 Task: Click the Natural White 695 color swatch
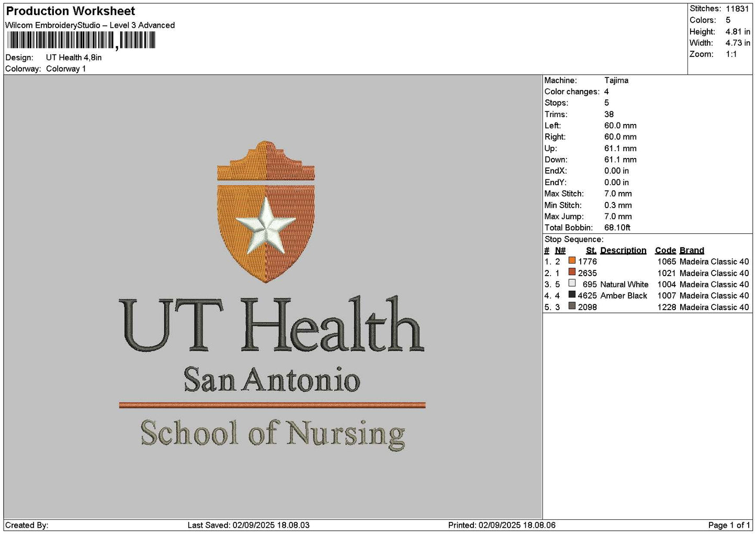pos(572,283)
